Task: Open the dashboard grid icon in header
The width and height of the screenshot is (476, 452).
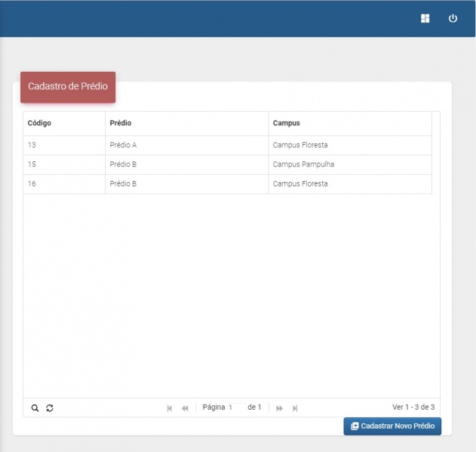Action: [x=425, y=19]
